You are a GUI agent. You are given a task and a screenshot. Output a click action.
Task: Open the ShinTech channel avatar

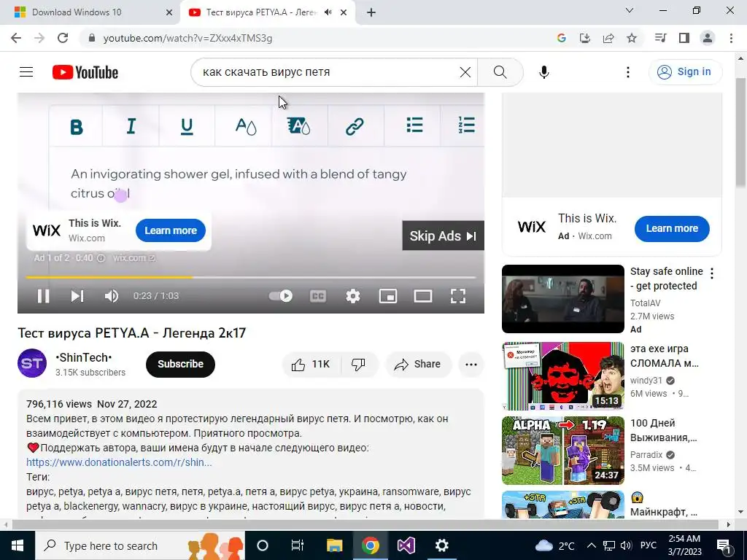tap(32, 363)
